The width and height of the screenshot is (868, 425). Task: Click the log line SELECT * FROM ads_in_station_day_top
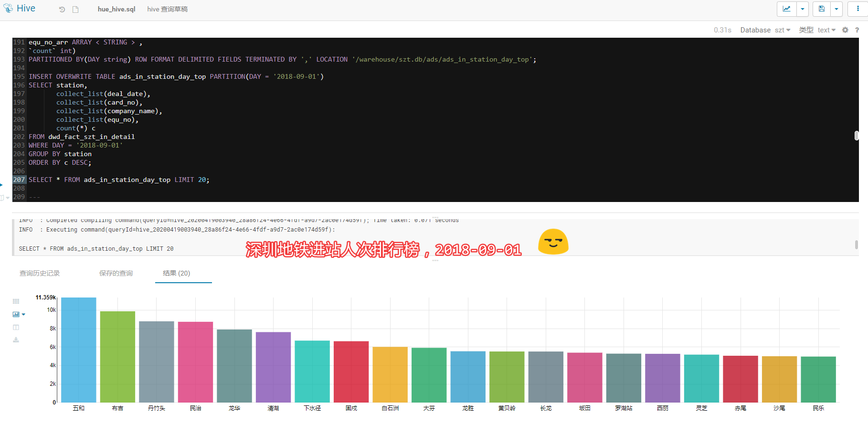pyautogui.click(x=96, y=249)
